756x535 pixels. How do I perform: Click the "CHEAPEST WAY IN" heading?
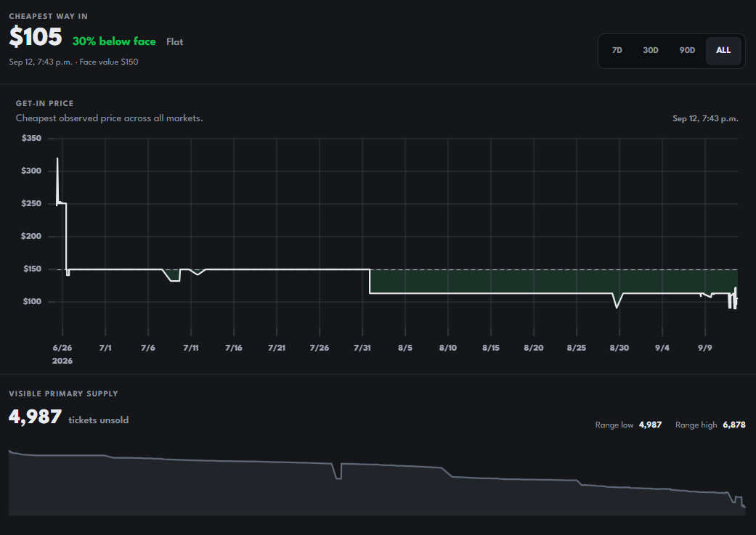[48, 17]
